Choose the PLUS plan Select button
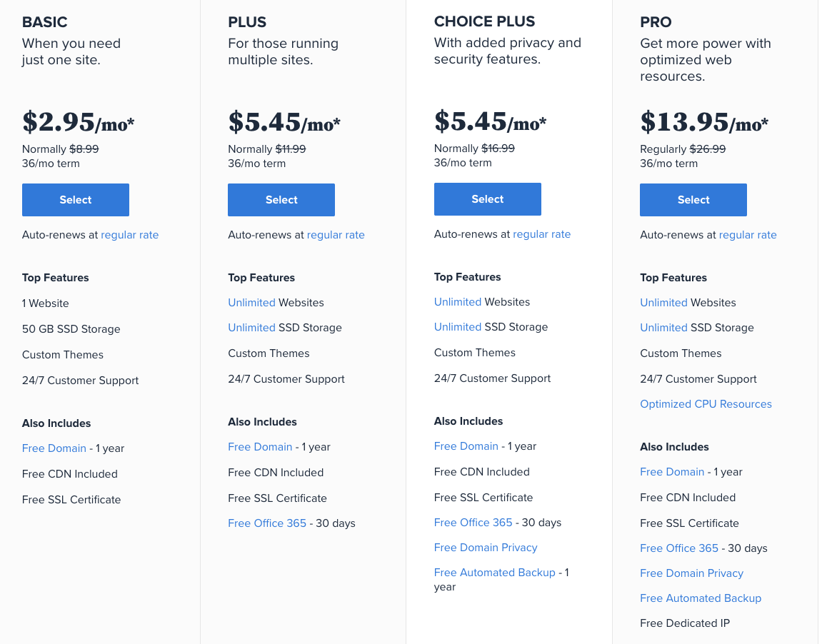 pyautogui.click(x=281, y=200)
